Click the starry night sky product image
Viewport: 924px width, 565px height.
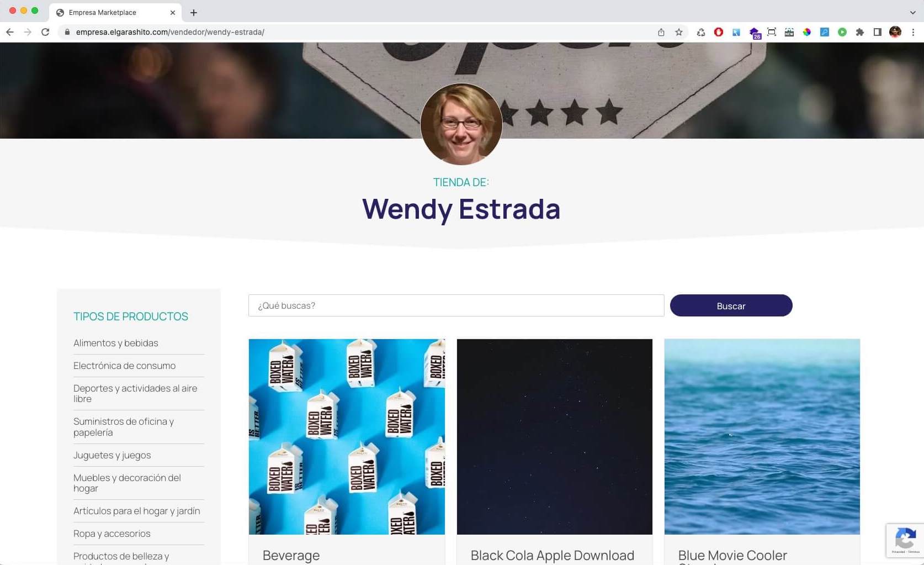[555, 437]
